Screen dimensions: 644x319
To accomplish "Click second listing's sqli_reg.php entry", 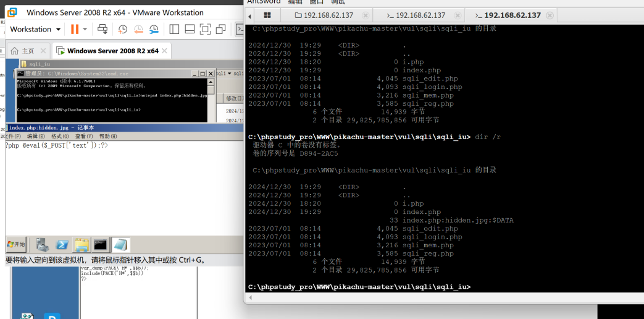I will 428,253.
